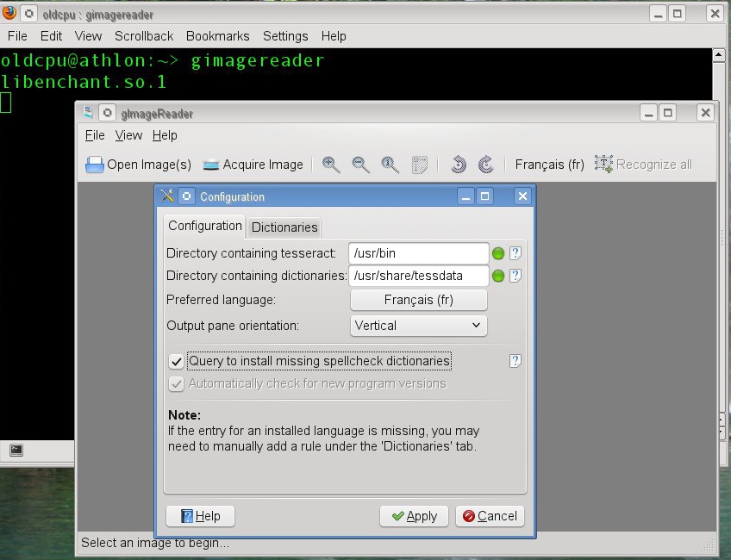Viewport: 731px width, 560px height.
Task: Open the terminal View menu
Action: click(88, 36)
